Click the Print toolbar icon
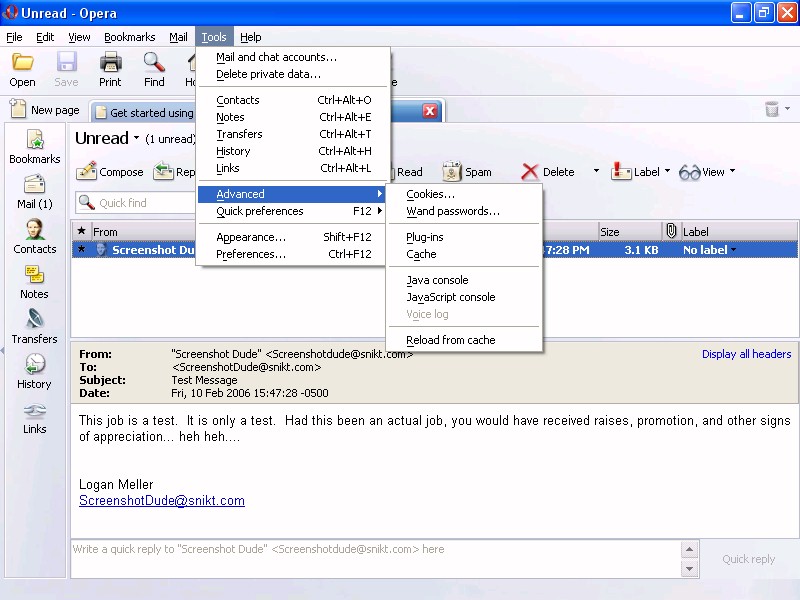Screen dimensions: 800x600 pos(110,70)
